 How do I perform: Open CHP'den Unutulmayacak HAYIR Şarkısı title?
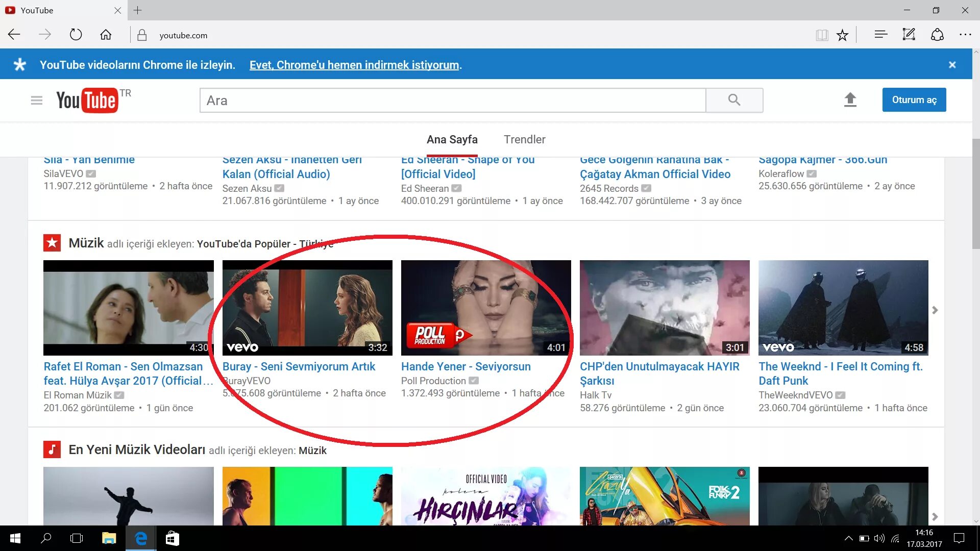659,373
